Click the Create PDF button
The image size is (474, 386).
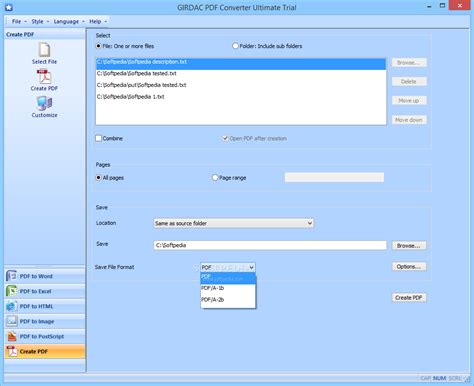(409, 297)
